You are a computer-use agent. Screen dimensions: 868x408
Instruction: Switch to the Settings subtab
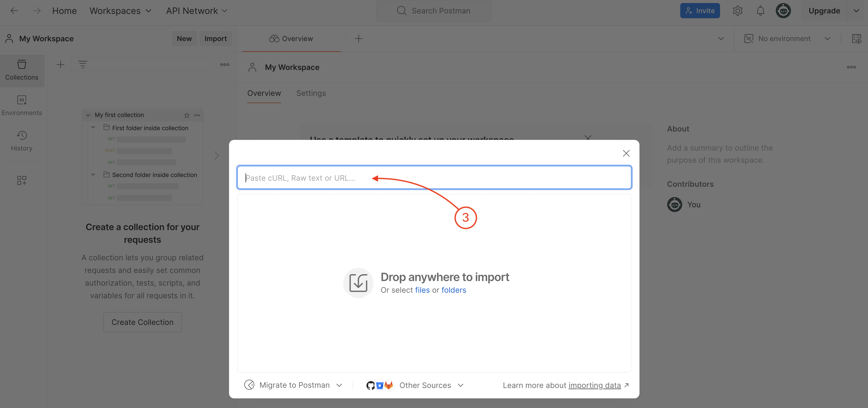point(311,93)
